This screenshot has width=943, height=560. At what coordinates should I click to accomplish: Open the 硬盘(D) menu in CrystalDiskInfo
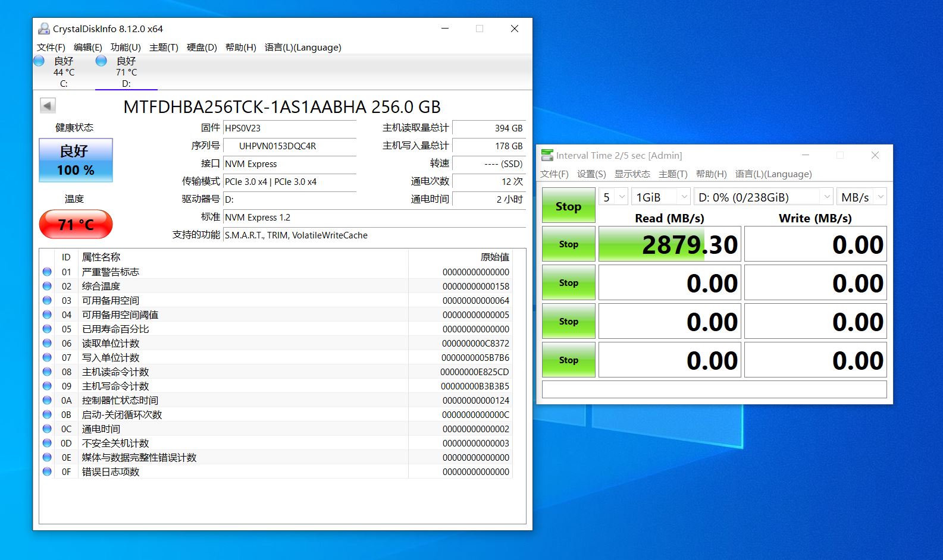pos(202,48)
